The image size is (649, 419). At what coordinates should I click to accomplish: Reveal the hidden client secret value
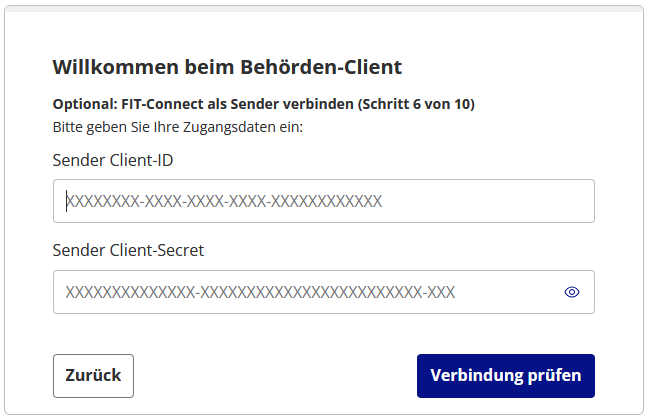pos(572,292)
